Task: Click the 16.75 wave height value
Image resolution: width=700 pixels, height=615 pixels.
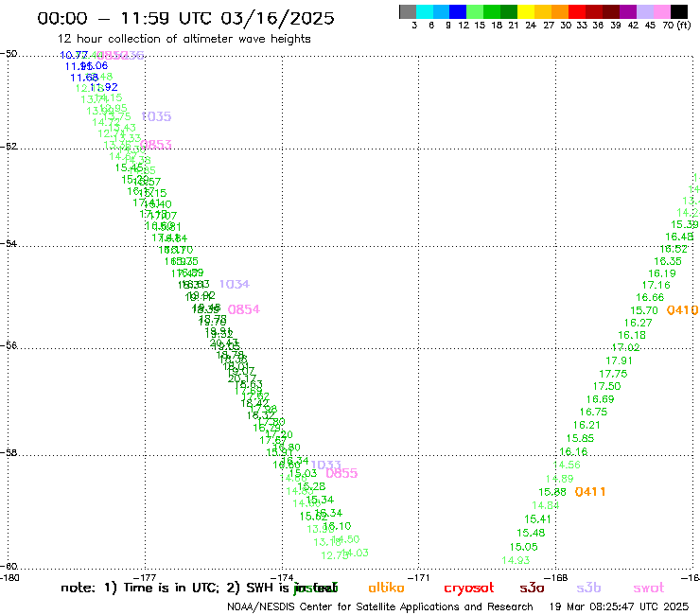Action: (x=593, y=412)
